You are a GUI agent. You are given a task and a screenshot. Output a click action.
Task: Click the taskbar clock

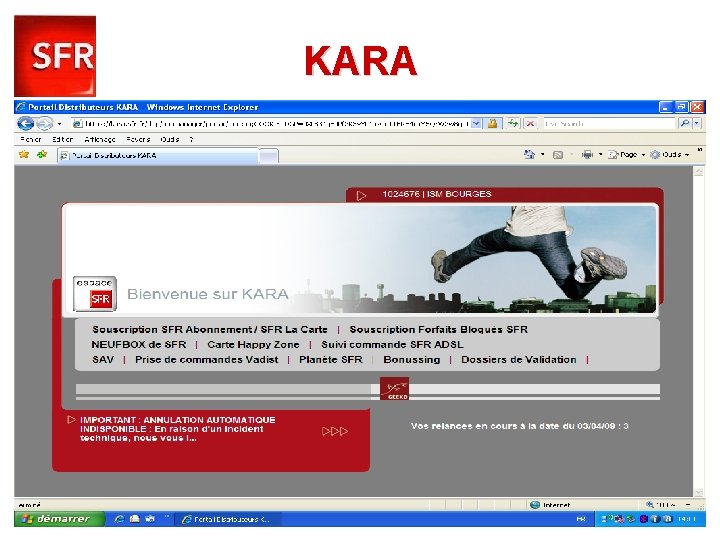(x=686, y=519)
